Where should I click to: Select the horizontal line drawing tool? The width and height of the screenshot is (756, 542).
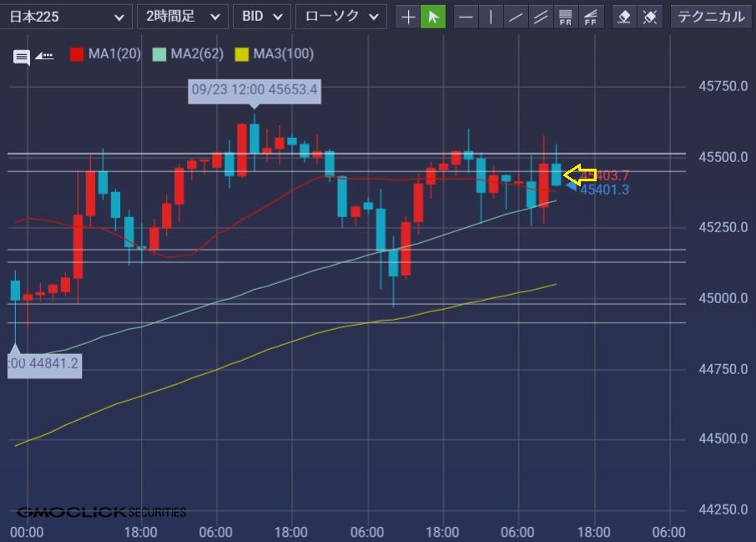tap(466, 17)
